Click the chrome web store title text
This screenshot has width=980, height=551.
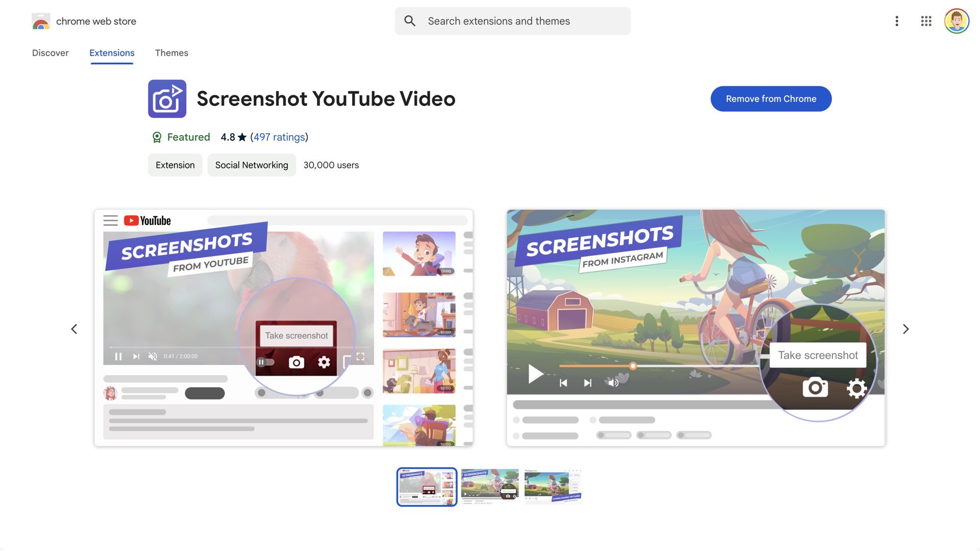(96, 21)
